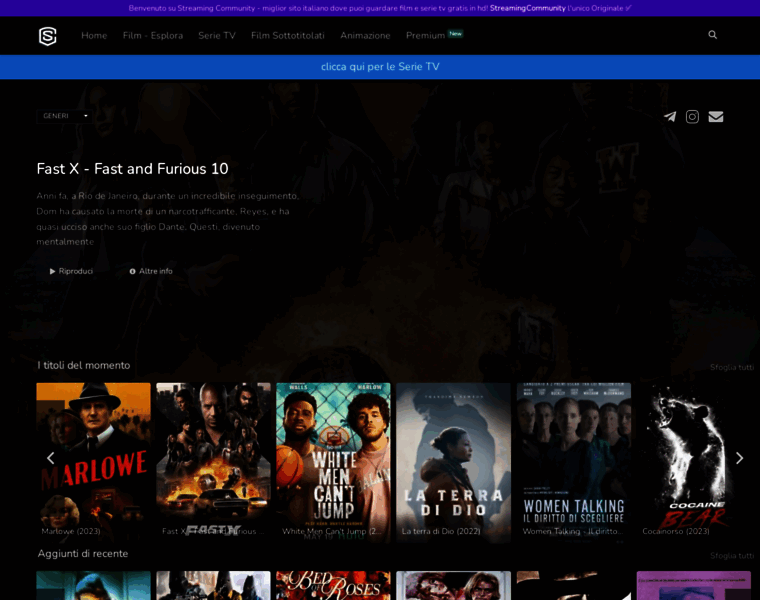Viewport: 760px width, 600px height.
Task: Open the White Men Can't Jump poster
Action: pyautogui.click(x=333, y=462)
